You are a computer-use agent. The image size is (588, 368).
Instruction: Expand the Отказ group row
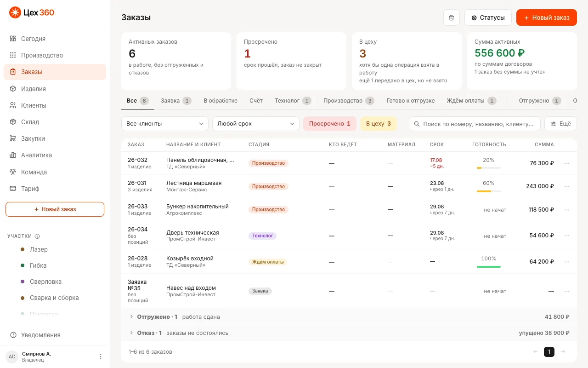pyautogui.click(x=349, y=333)
